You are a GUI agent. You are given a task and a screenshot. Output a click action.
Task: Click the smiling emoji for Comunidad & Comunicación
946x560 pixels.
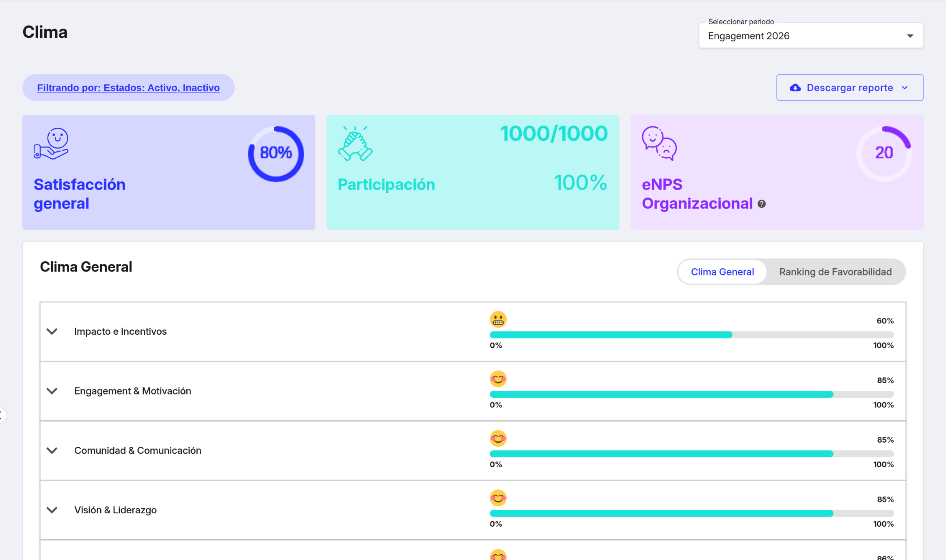[x=498, y=438]
